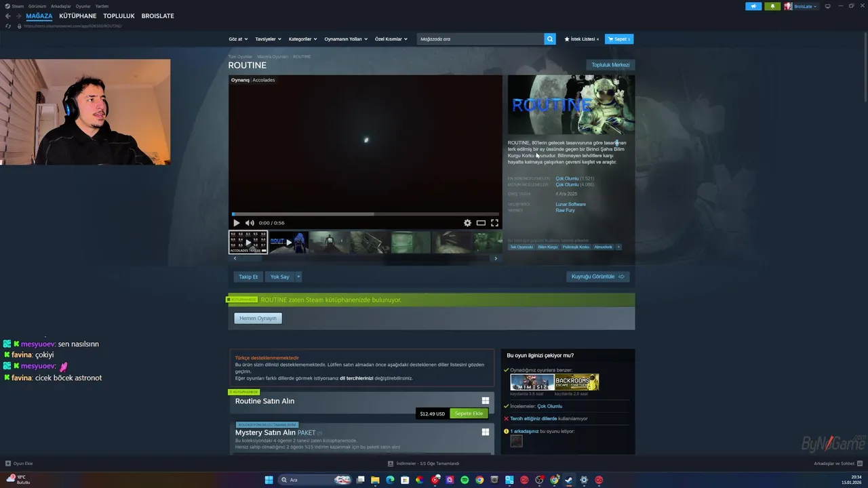Click the Yok Say button
Screen dimensions: 868x488
tap(279, 277)
